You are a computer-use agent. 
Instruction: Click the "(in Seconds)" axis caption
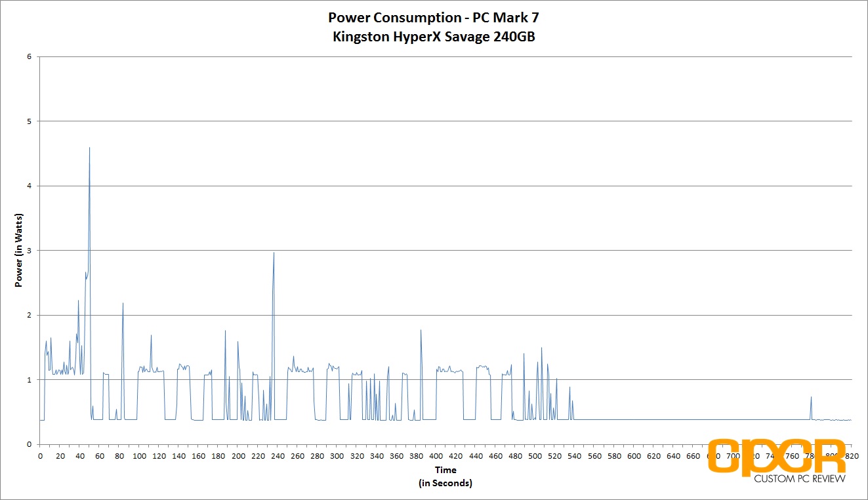click(445, 483)
